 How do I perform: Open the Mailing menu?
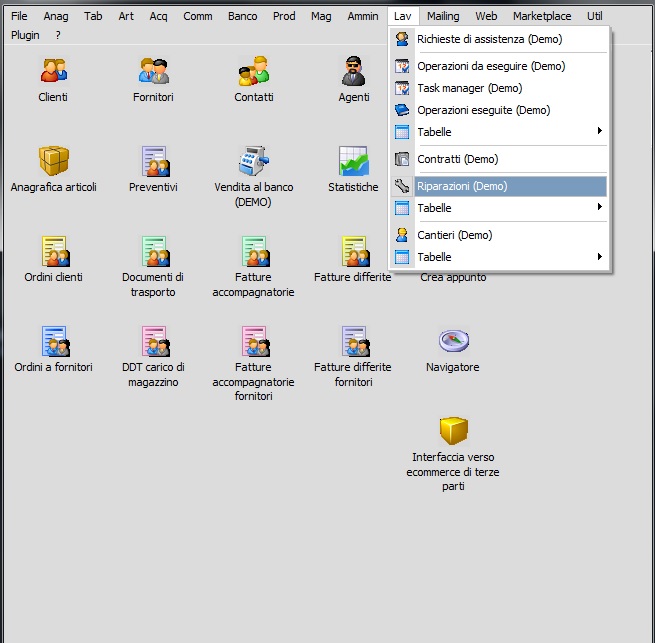click(443, 16)
